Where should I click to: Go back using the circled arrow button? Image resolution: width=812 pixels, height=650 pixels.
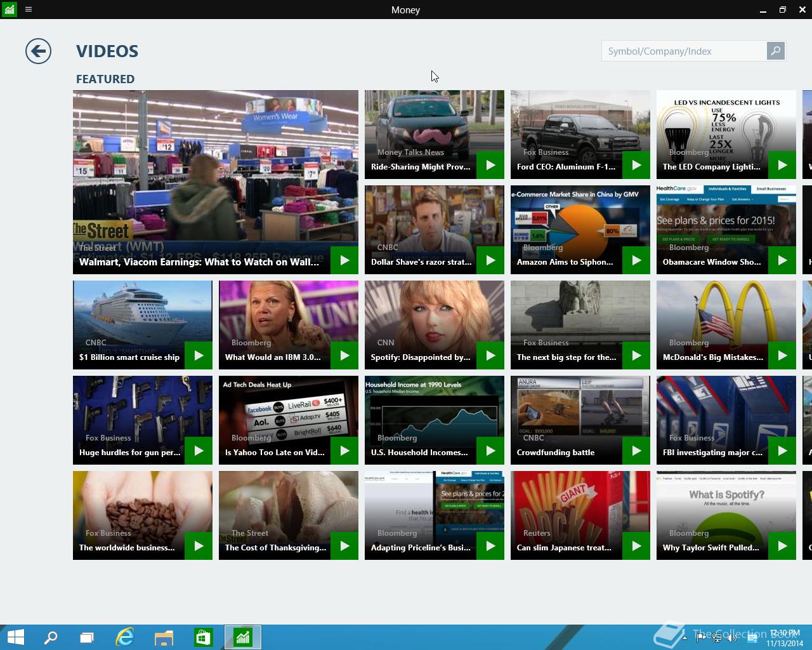point(38,51)
